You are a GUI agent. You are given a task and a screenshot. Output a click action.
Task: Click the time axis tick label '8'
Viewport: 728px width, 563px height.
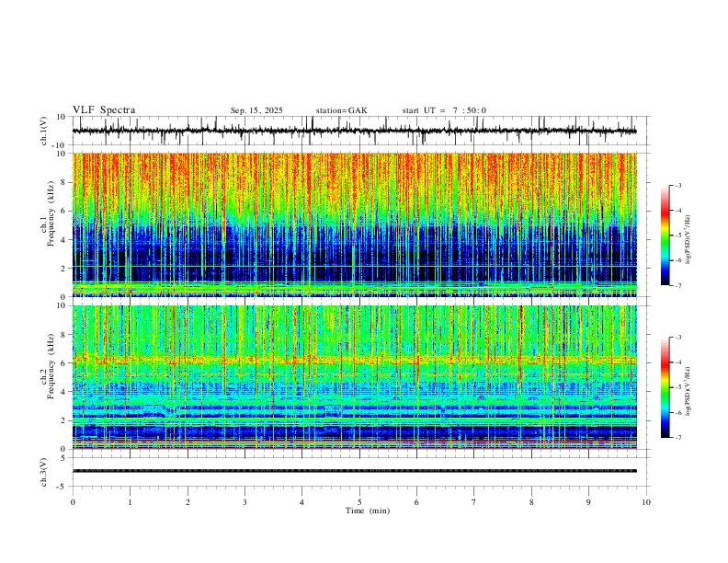coord(531,502)
